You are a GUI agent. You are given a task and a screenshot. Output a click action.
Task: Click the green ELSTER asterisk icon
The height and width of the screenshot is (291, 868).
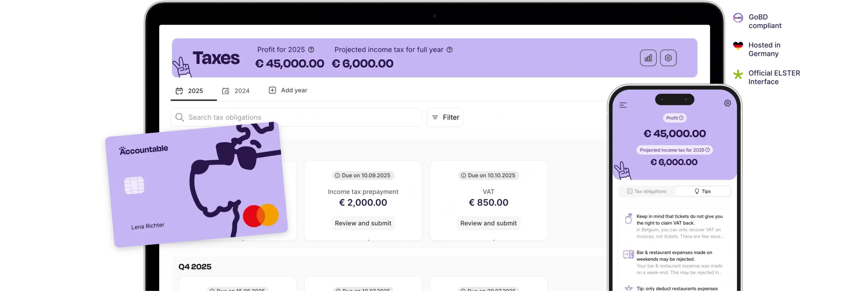pyautogui.click(x=738, y=74)
